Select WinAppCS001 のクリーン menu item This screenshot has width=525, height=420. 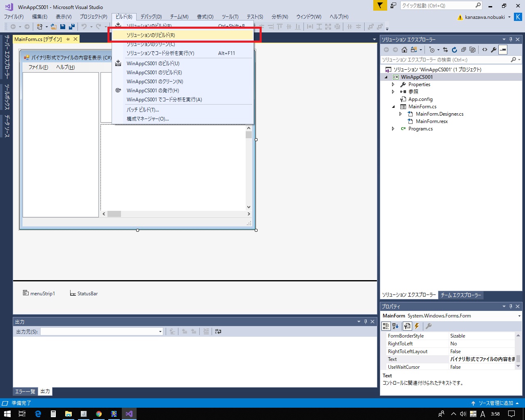[x=183, y=82]
